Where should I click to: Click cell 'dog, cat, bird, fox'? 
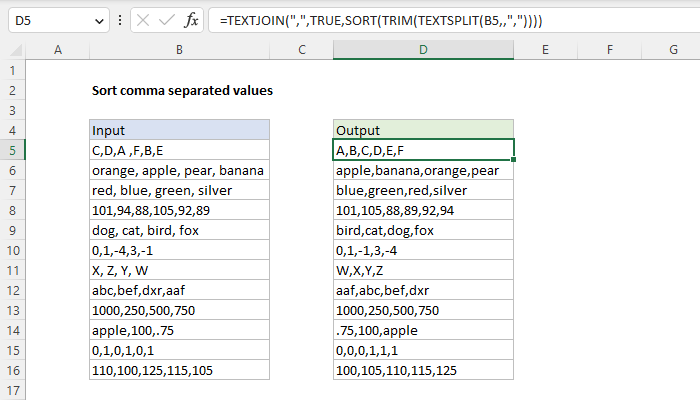tap(179, 230)
